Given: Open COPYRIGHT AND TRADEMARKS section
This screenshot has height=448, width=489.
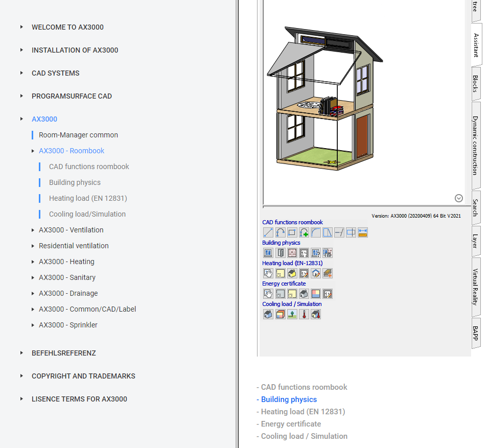Looking at the screenshot, I should (83, 376).
